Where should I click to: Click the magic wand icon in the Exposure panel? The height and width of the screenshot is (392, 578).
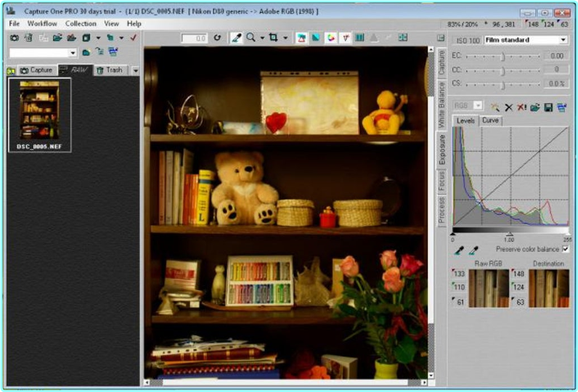pyautogui.click(x=494, y=107)
